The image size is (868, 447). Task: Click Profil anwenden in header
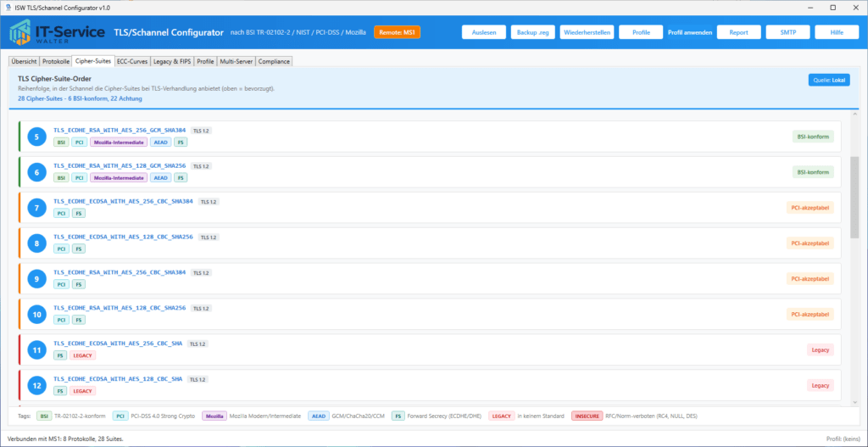tap(690, 33)
